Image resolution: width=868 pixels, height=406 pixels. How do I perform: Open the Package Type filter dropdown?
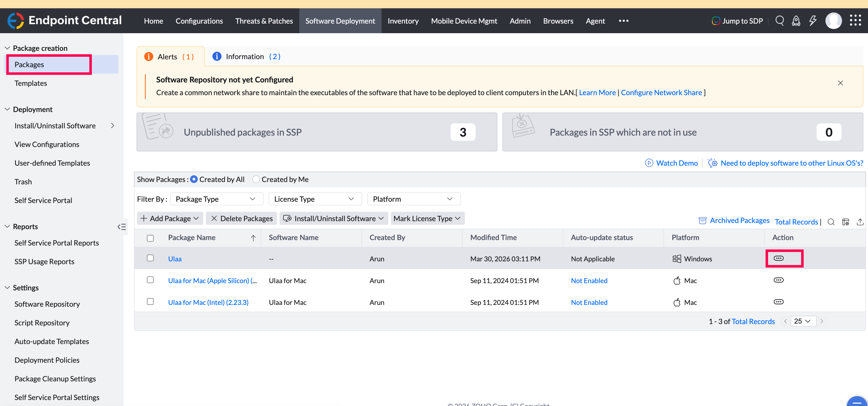[x=216, y=199]
